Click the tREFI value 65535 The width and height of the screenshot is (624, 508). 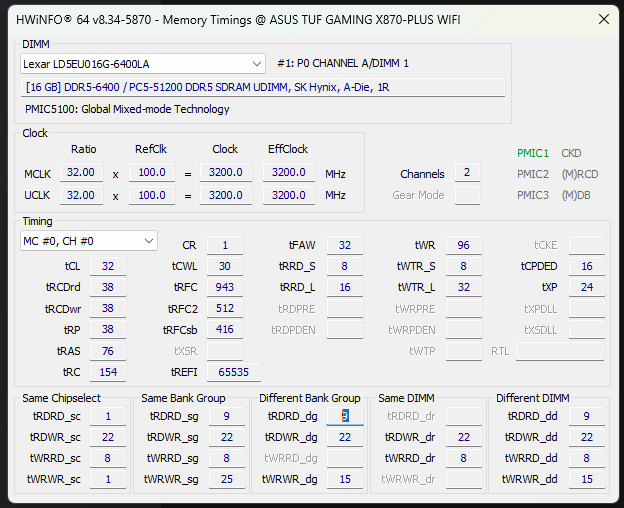(x=234, y=372)
